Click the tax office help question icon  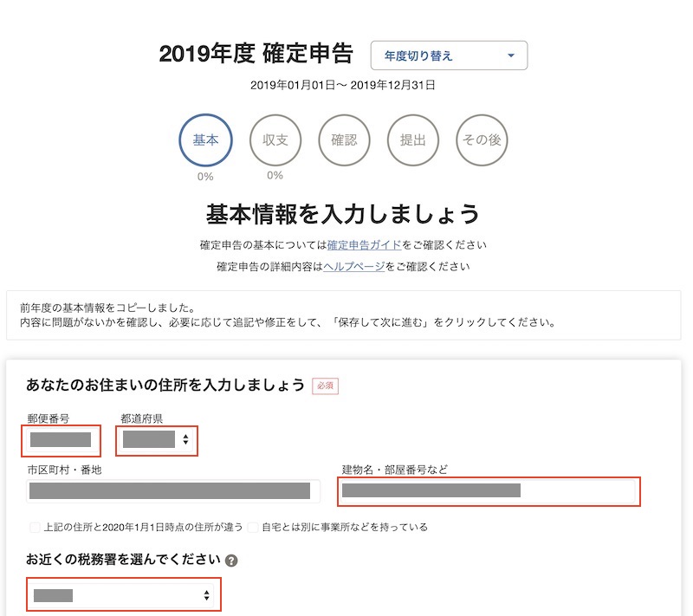click(231, 561)
